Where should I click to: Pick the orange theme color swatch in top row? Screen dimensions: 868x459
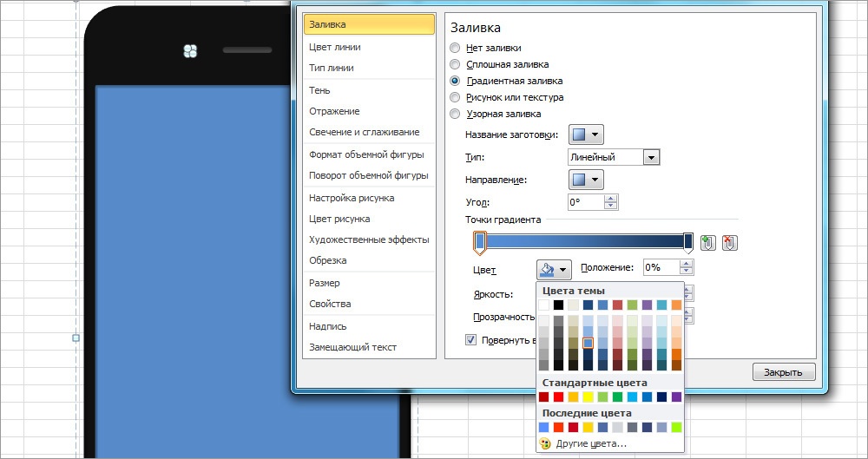(676, 305)
